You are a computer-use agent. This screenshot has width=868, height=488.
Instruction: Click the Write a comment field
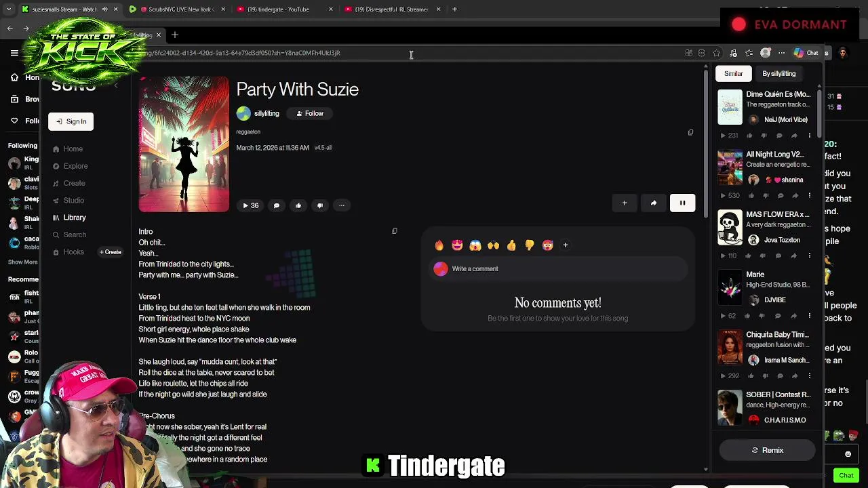[558, 269]
